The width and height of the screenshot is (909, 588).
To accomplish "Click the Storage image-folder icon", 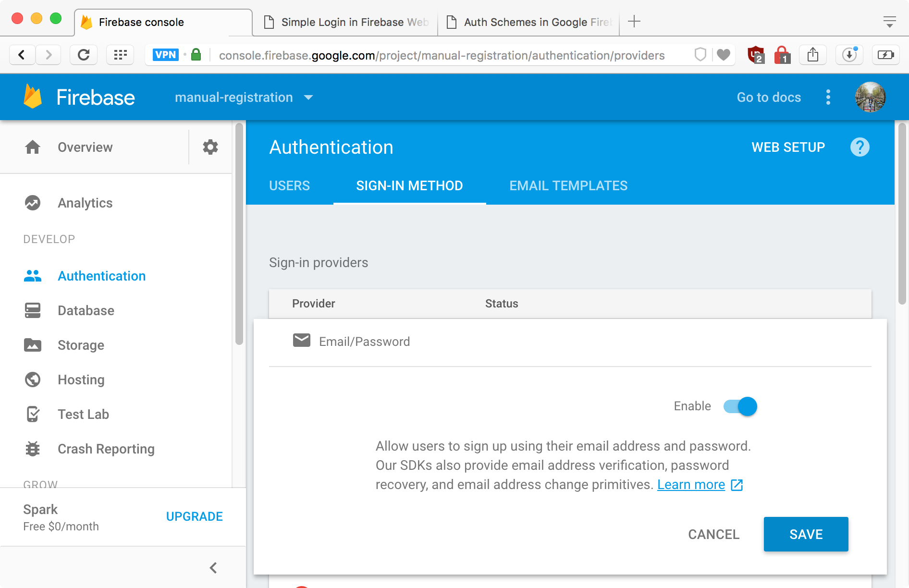I will coord(33,345).
